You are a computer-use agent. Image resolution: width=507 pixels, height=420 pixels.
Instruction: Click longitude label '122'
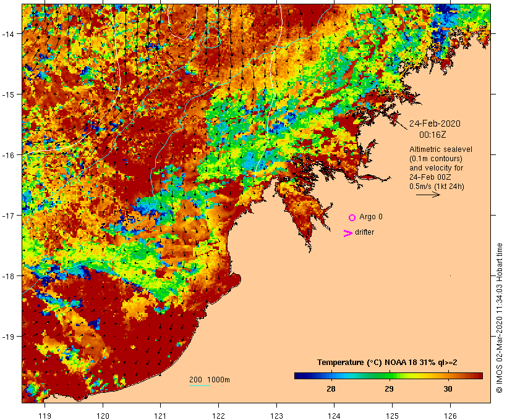tap(219, 416)
